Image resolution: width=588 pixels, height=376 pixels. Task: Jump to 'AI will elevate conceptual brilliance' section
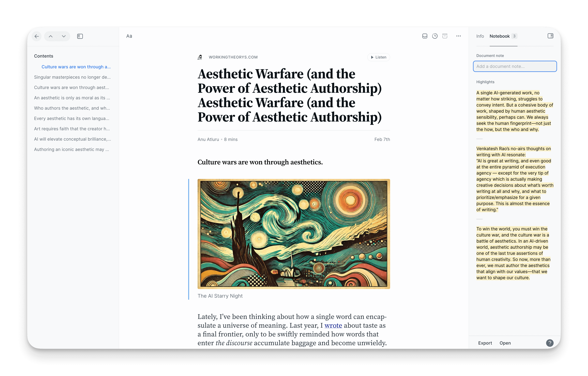(72, 139)
